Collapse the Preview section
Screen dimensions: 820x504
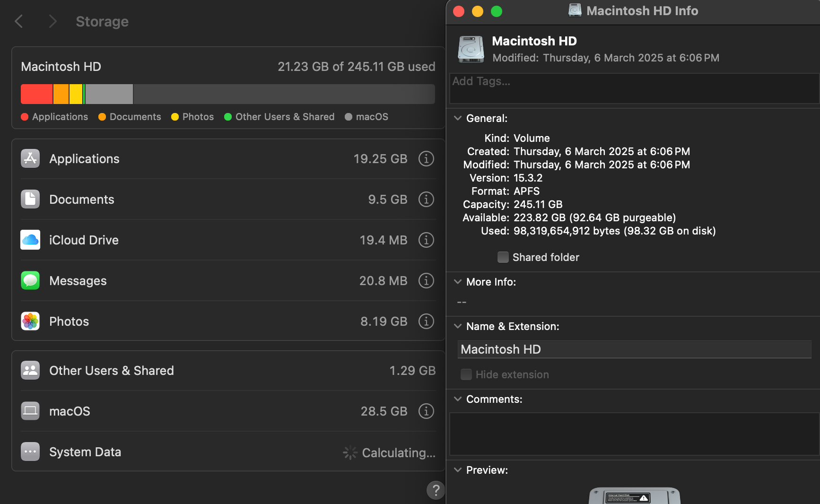pyautogui.click(x=458, y=470)
